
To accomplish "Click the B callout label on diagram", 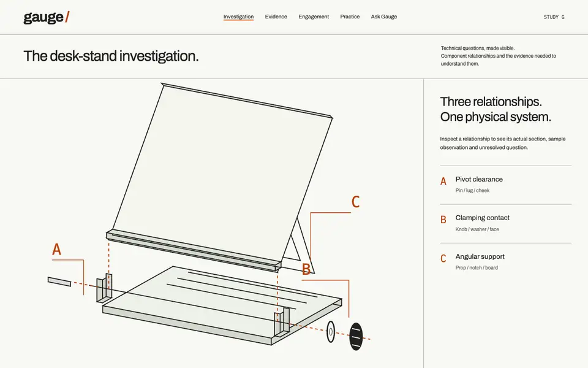I will [306, 269].
